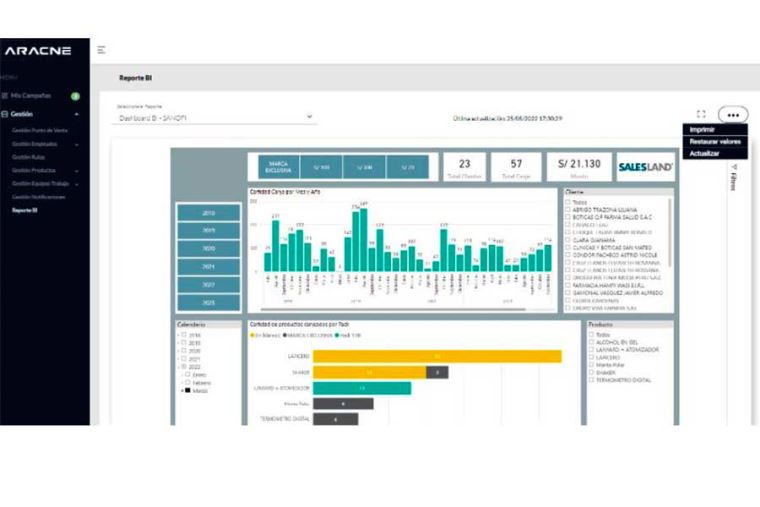Open the Dashboard BI - SANOFI dropdown
The height and width of the screenshot is (507, 760).
click(215, 117)
